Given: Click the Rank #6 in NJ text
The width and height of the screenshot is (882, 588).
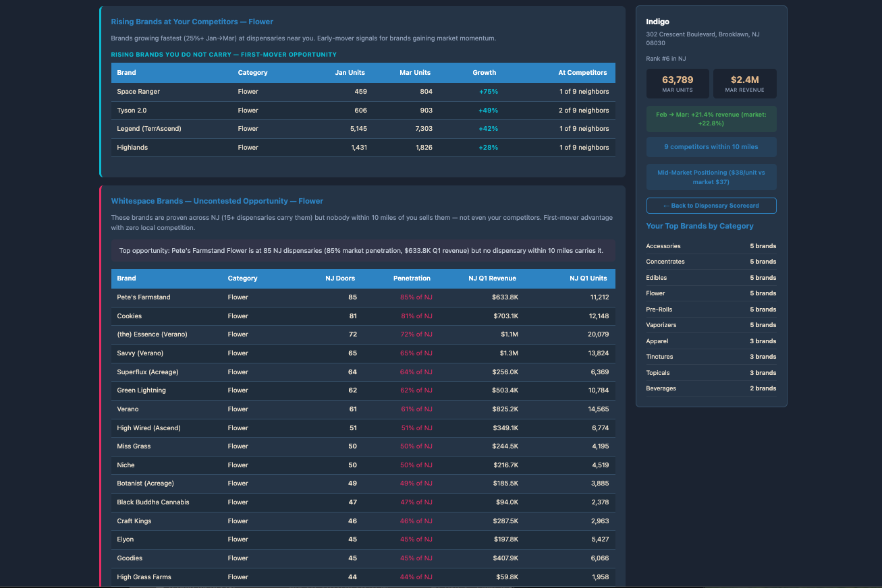Looking at the screenshot, I should pyautogui.click(x=666, y=59).
